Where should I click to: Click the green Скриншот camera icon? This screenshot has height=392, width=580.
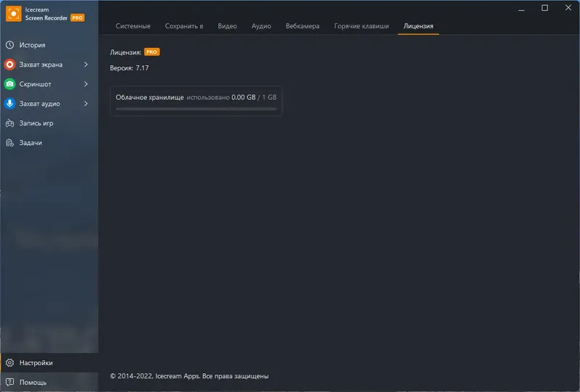[x=10, y=84]
